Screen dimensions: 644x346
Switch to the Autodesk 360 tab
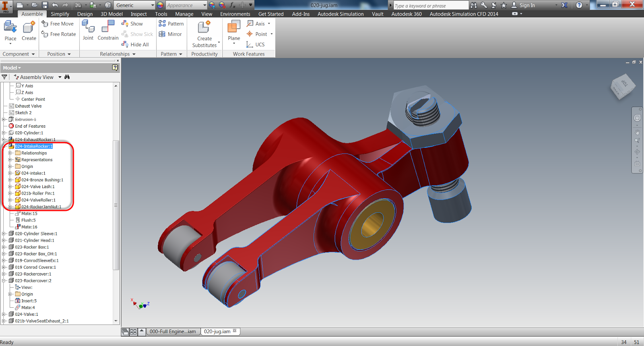407,14
